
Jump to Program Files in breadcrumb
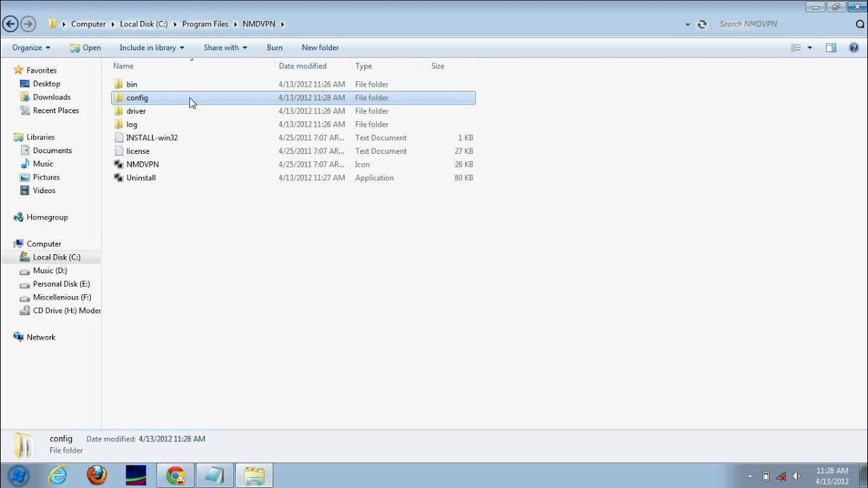click(205, 24)
